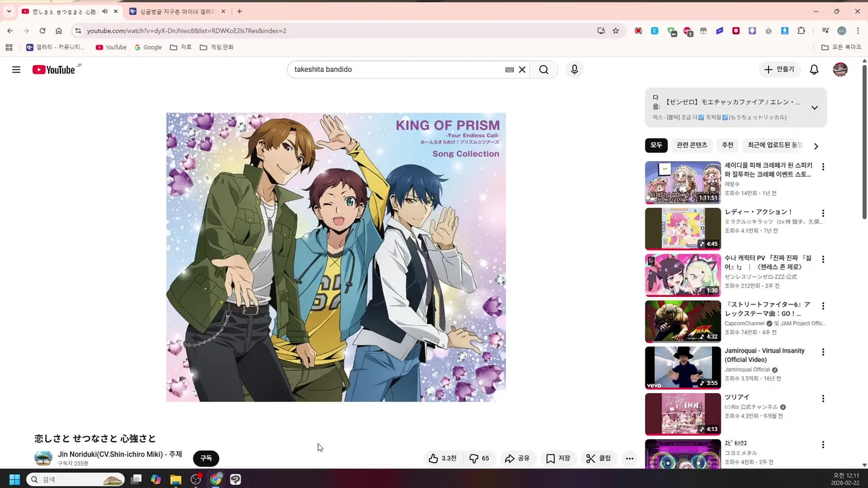Select the 관련 콘텐츠 filter chip

click(692, 146)
